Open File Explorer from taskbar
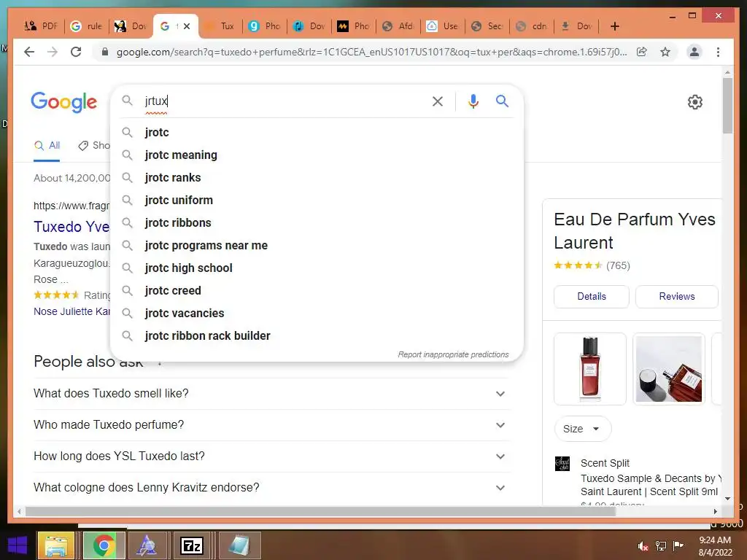 (x=55, y=545)
